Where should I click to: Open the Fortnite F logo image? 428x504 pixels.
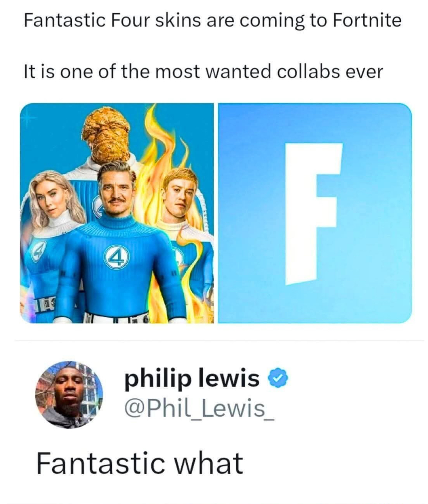315,213
